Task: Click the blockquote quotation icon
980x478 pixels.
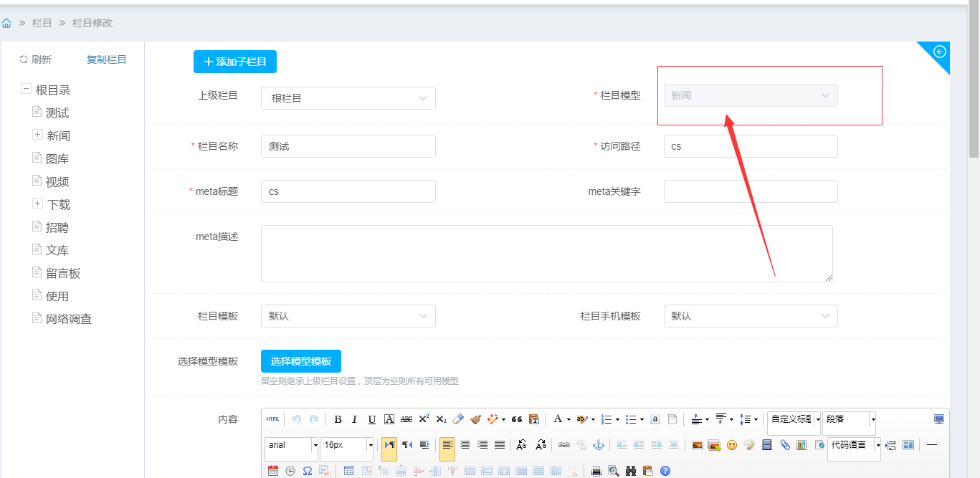Action: point(516,419)
